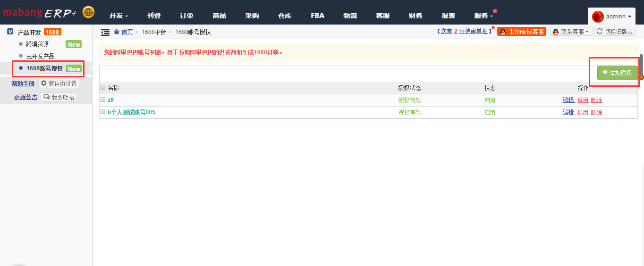Click the vertical scrollbar handle at right

(641, 67)
